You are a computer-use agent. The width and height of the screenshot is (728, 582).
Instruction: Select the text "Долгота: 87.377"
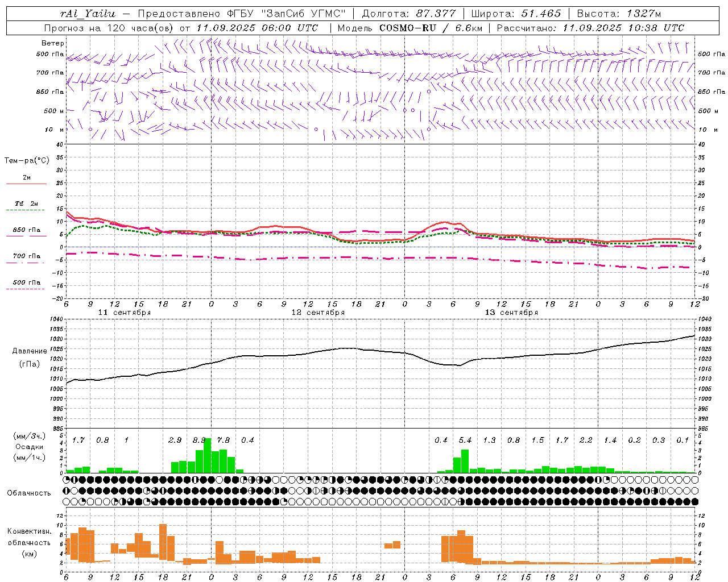tap(409, 14)
